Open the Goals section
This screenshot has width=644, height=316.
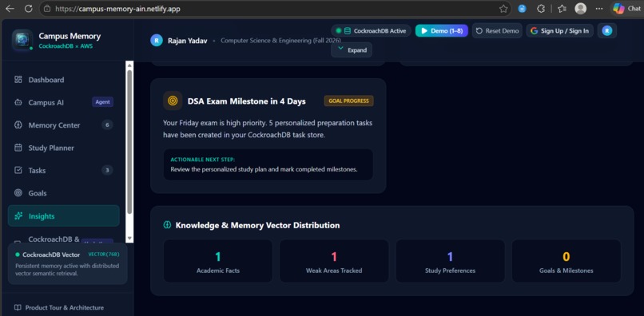pos(64,193)
